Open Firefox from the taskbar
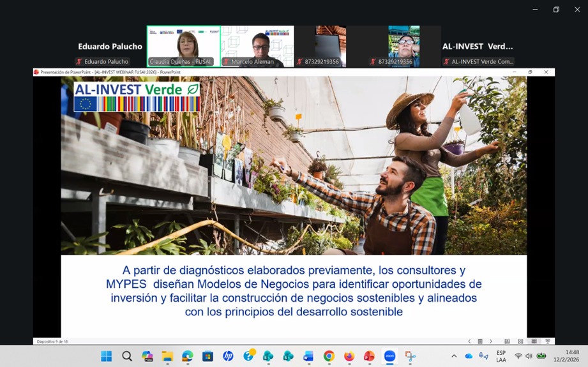Screen dimensions: 588x367 (x=349, y=356)
